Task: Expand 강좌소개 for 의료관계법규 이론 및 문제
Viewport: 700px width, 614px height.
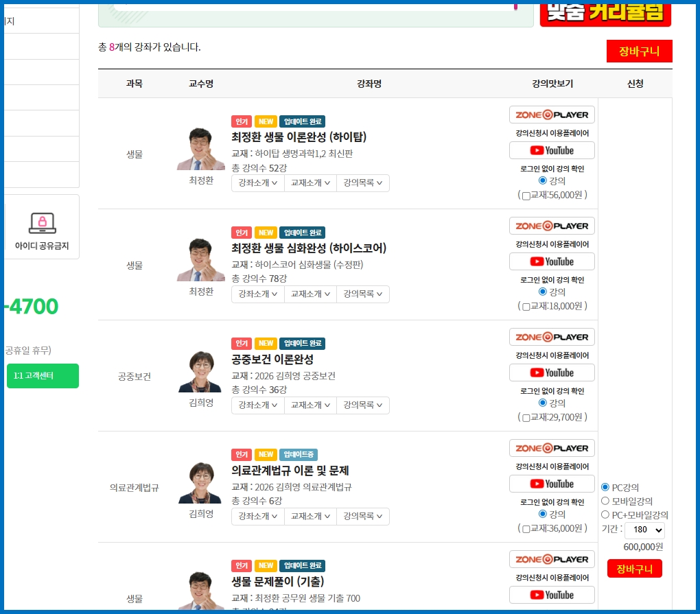Action: pyautogui.click(x=258, y=517)
